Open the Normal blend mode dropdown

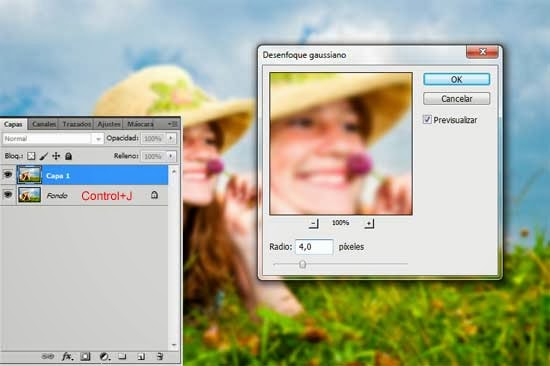pyautogui.click(x=98, y=139)
